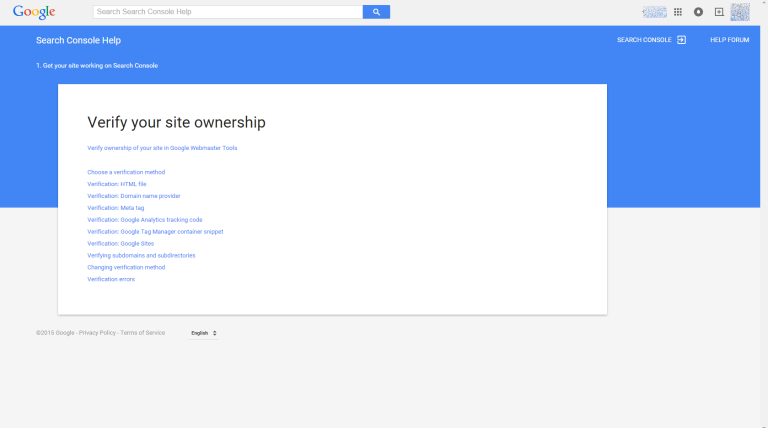Expand the English language dropdown
The height and width of the screenshot is (428, 768).
tap(204, 333)
